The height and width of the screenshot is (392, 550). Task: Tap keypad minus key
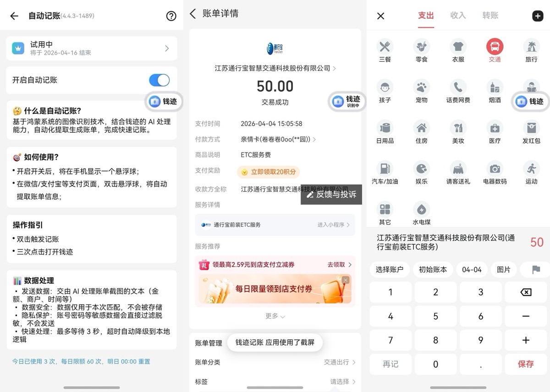[x=526, y=316]
